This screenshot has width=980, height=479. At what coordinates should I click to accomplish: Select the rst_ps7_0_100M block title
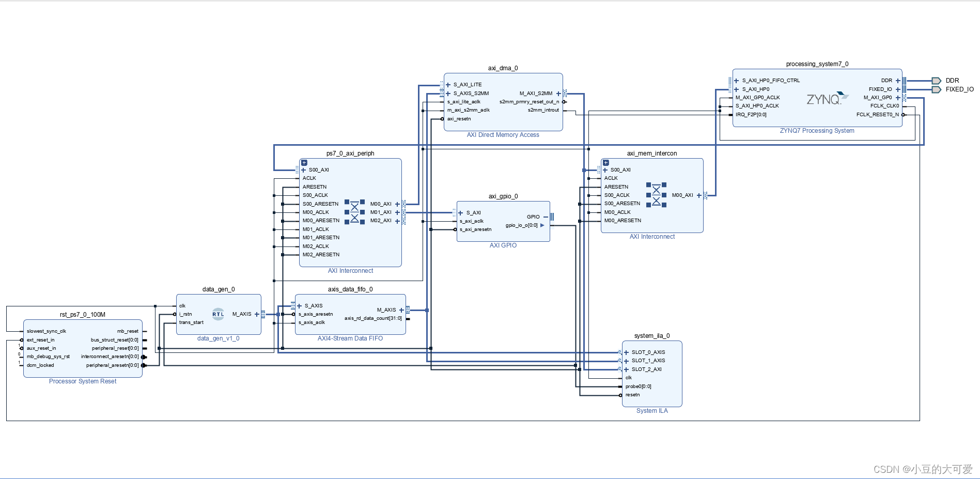click(x=83, y=315)
